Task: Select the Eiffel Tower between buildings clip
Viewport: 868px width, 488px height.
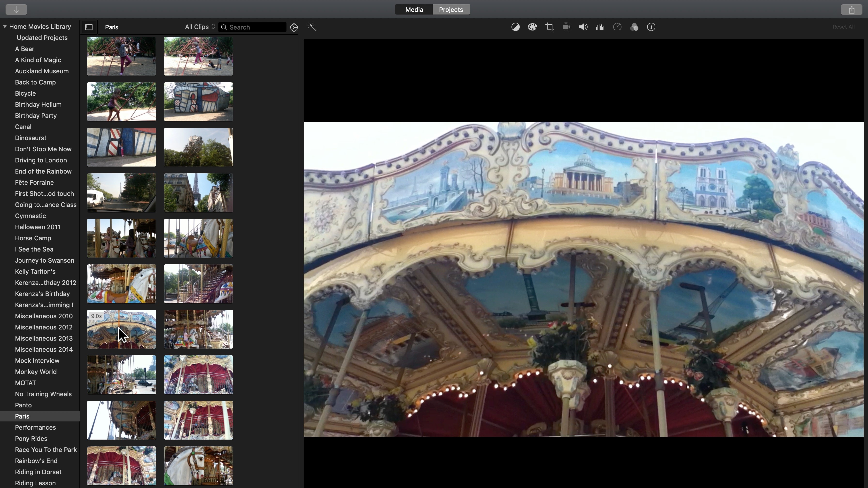Action: [x=198, y=193]
